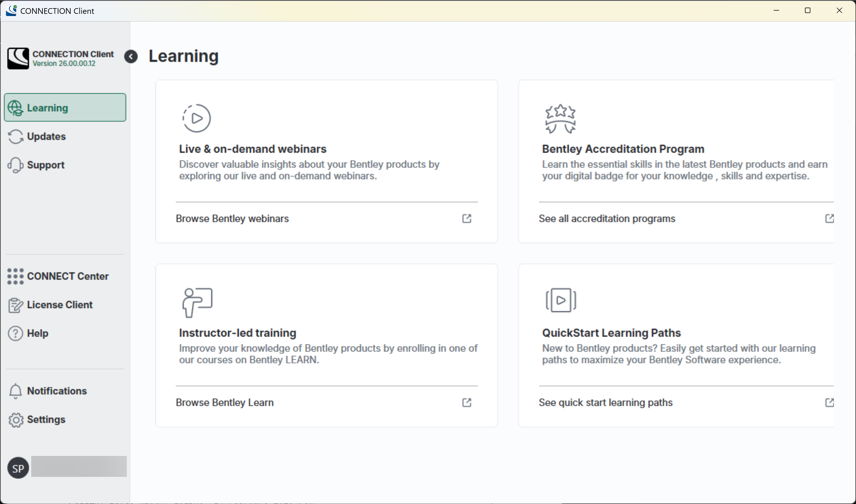Image resolution: width=856 pixels, height=504 pixels.
Task: Click the Support headset icon
Action: pos(16,165)
